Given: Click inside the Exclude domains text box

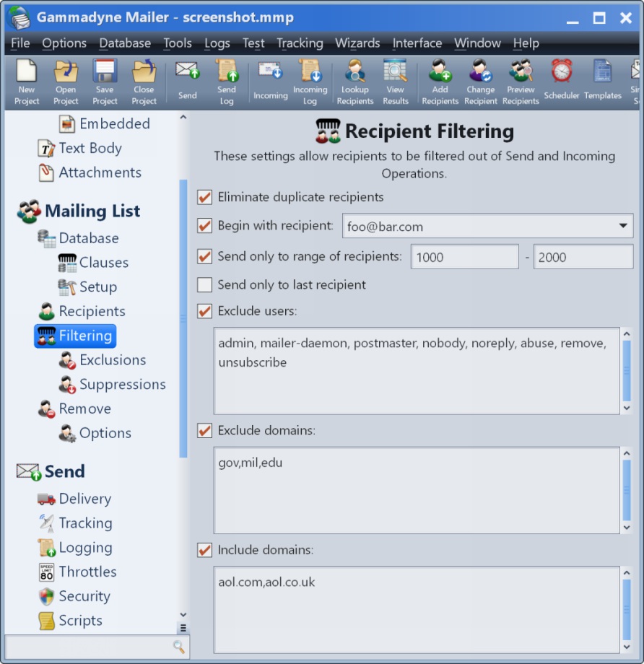Looking at the screenshot, I should 417,490.
